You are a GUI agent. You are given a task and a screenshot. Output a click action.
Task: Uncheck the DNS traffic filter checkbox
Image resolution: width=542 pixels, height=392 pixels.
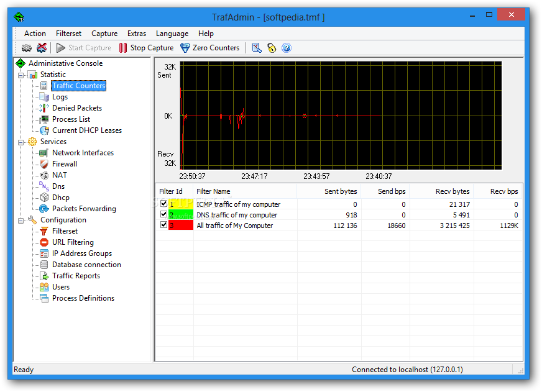164,214
